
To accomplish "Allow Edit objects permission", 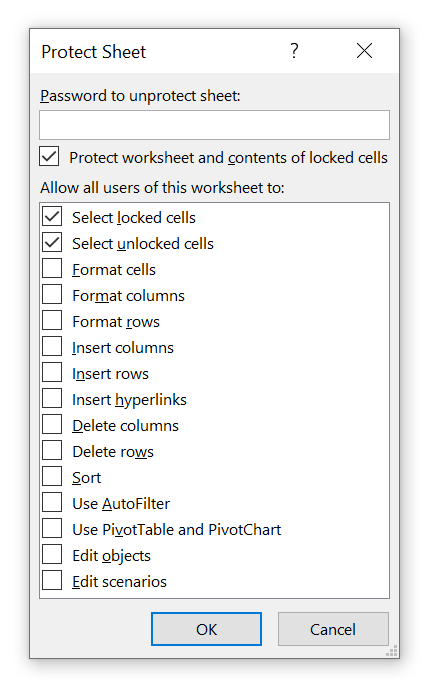I will pyautogui.click(x=52, y=554).
